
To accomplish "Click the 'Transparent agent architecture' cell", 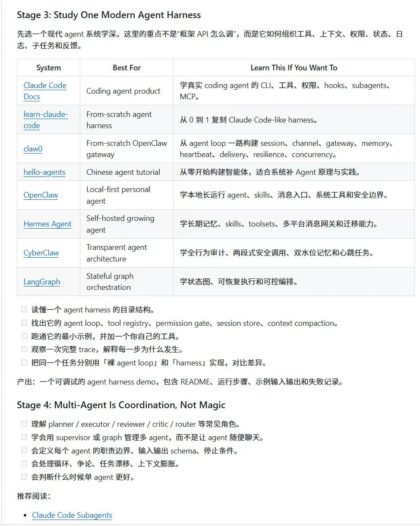I will 127,253.
